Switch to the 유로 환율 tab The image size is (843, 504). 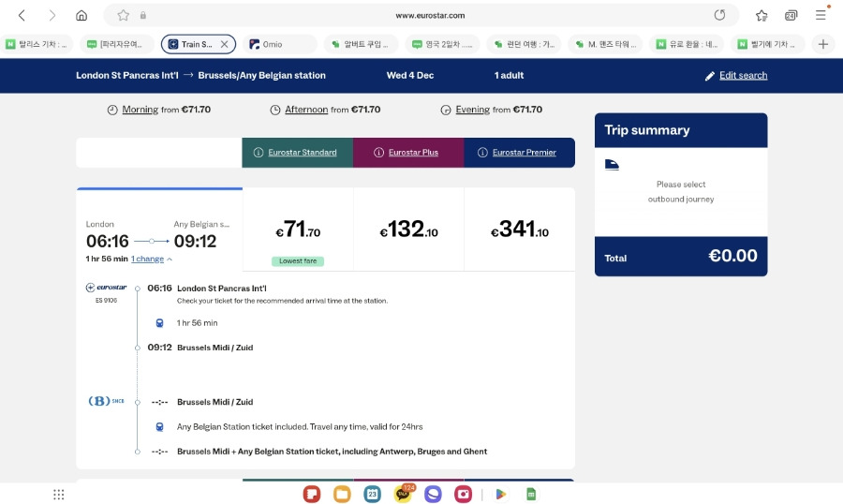(686, 44)
